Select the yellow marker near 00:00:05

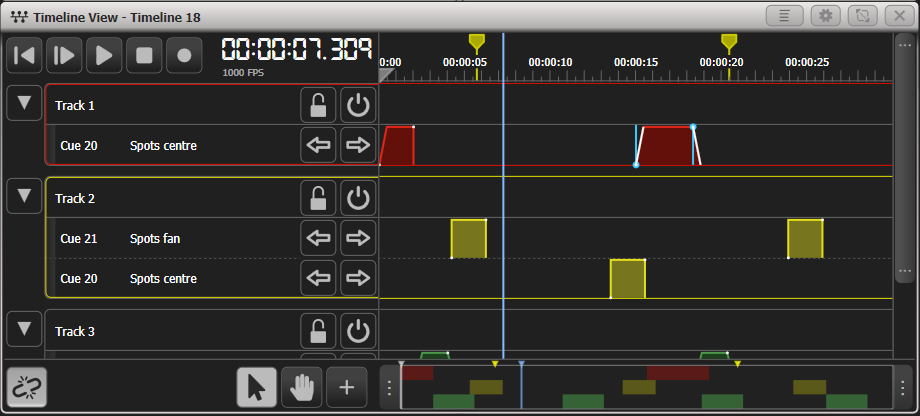pyautogui.click(x=476, y=41)
